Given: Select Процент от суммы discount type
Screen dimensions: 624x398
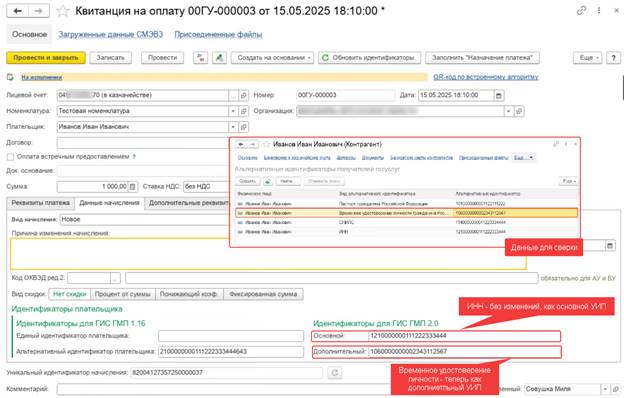Looking at the screenshot, I should pyautogui.click(x=123, y=294).
